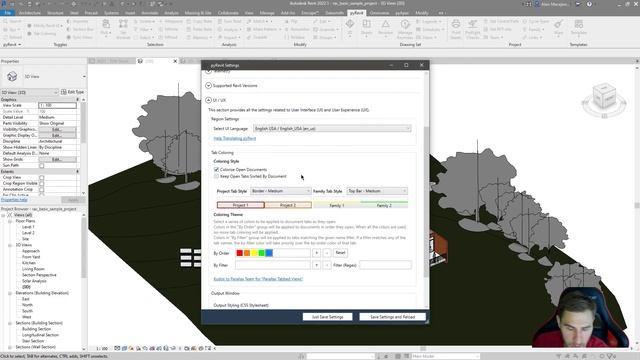Screen dimensions: 640x360
Task: Select the pyRevit ribbon tab
Action: point(356,13)
